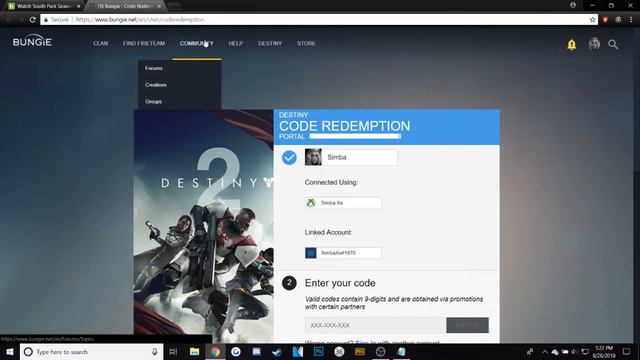Open the Find Fireteam menu

tap(144, 43)
